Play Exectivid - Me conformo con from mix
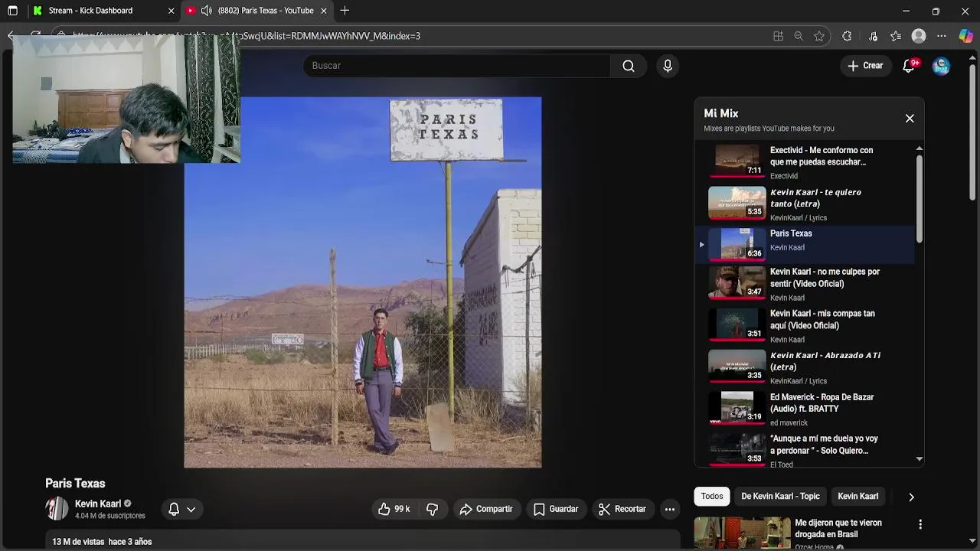980x551 pixels. click(805, 162)
